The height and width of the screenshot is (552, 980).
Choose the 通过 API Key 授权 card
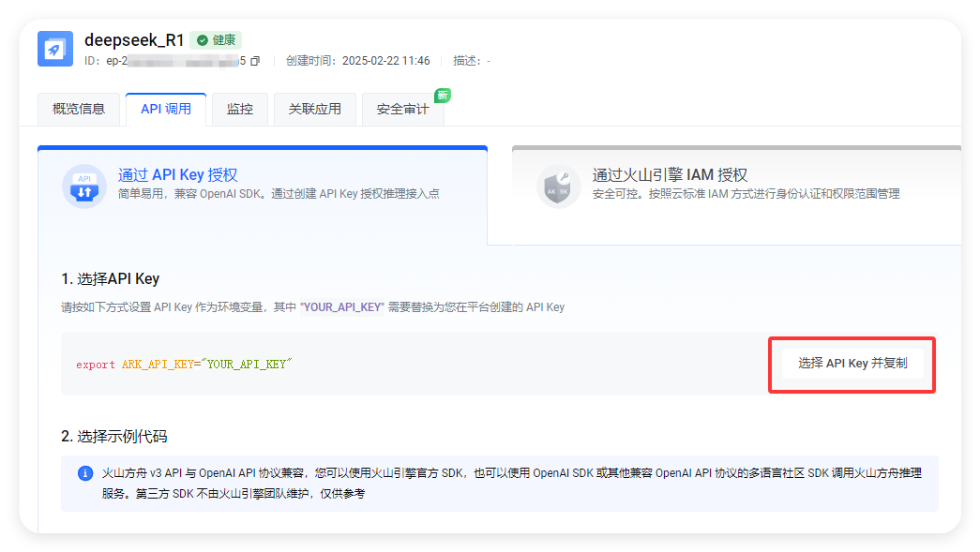pos(263,196)
